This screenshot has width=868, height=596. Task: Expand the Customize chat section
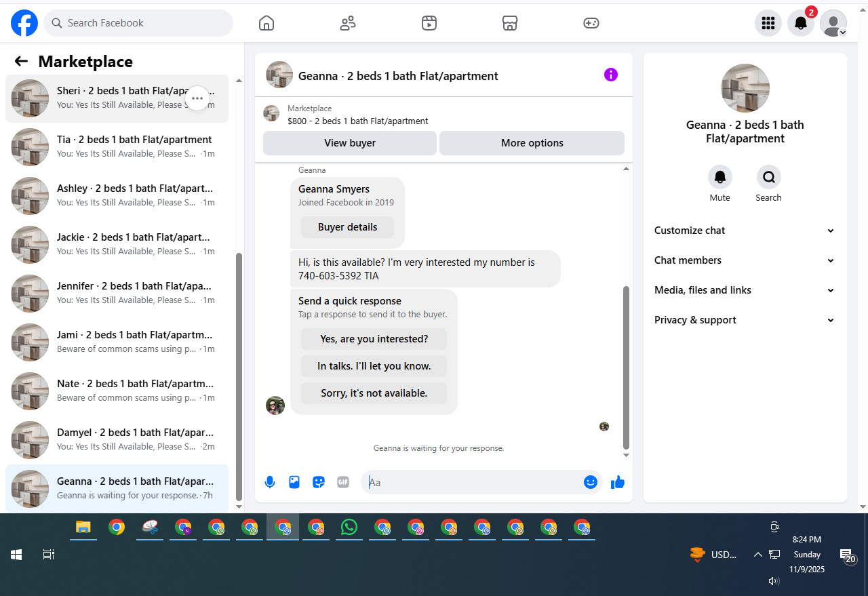click(x=745, y=231)
